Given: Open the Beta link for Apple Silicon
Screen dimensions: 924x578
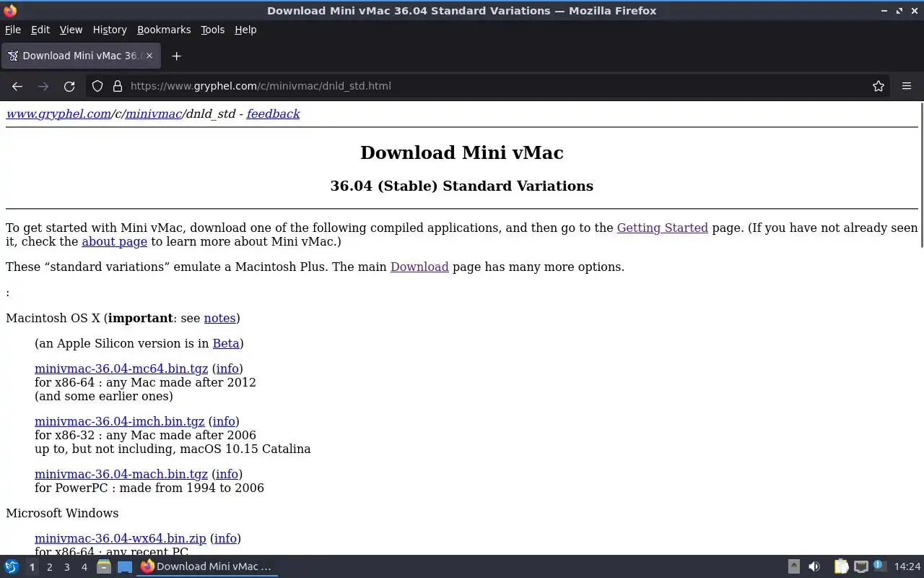Looking at the screenshot, I should 226,343.
